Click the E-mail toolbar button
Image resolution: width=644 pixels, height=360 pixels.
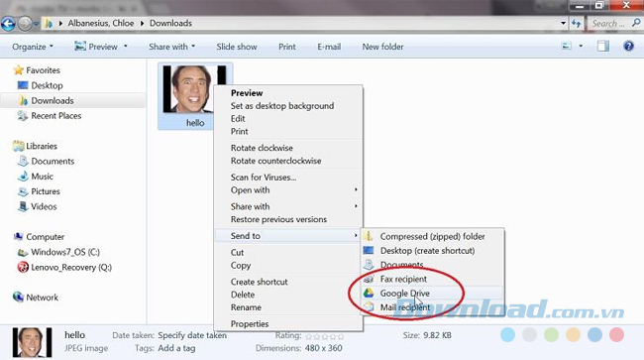329,47
